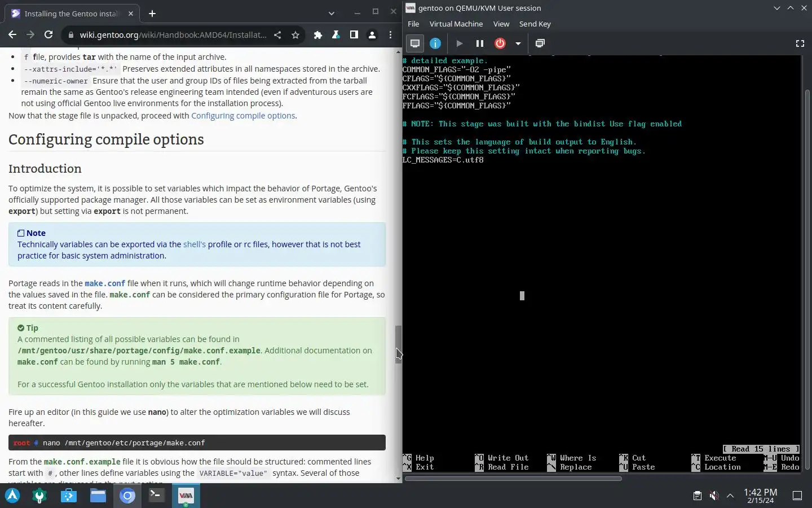The height and width of the screenshot is (508, 812).
Task: Open the browser extensions puzzle icon
Action: (x=318, y=34)
